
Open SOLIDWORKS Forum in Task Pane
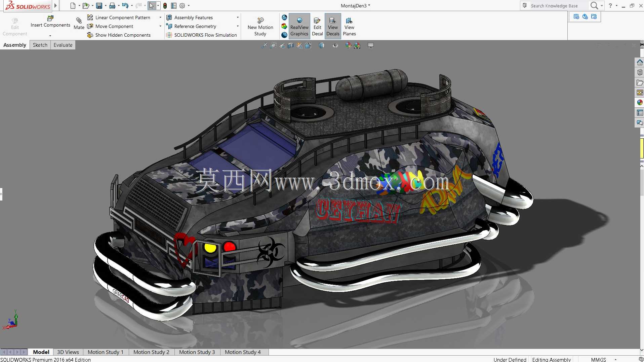(640, 123)
